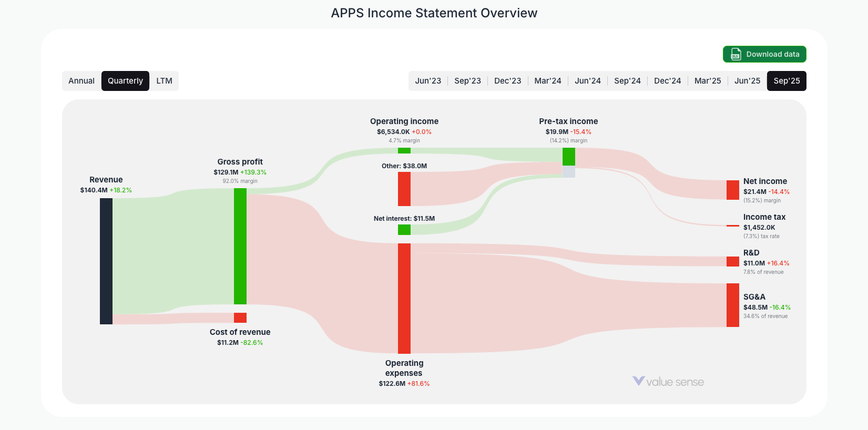The image size is (868, 430).
Task: Click the Operating income $6,534.0K value
Action: 393,132
